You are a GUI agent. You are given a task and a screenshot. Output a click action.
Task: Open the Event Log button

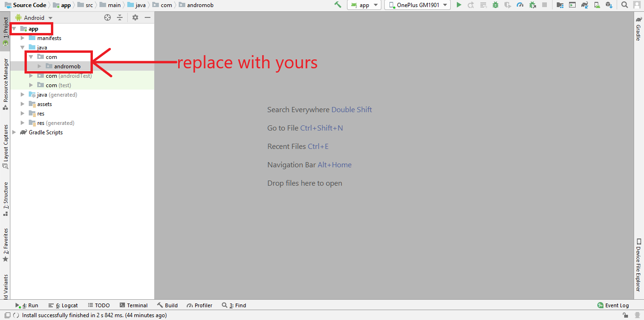[x=613, y=305]
